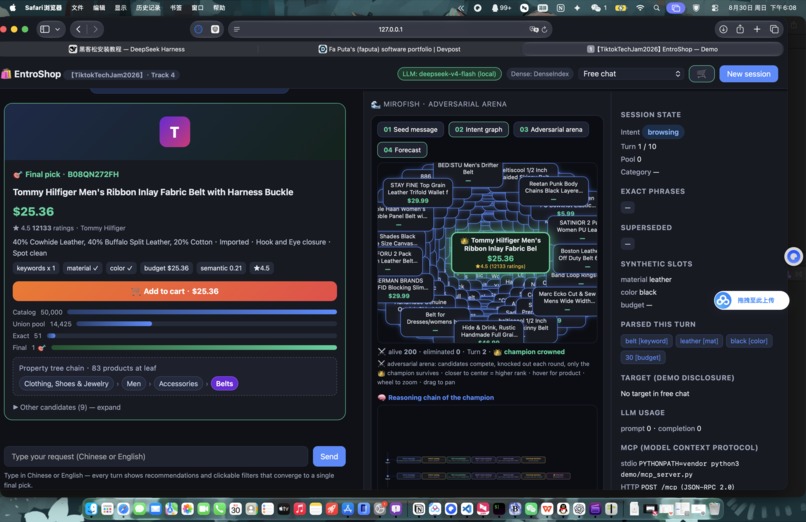The height and width of the screenshot is (522, 806).
Task: Click the cloud upload floating widget
Action: coord(751,300)
